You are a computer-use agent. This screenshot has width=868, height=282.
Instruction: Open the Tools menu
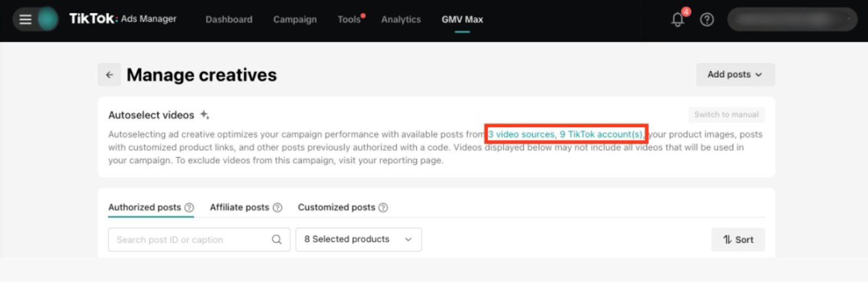(349, 20)
